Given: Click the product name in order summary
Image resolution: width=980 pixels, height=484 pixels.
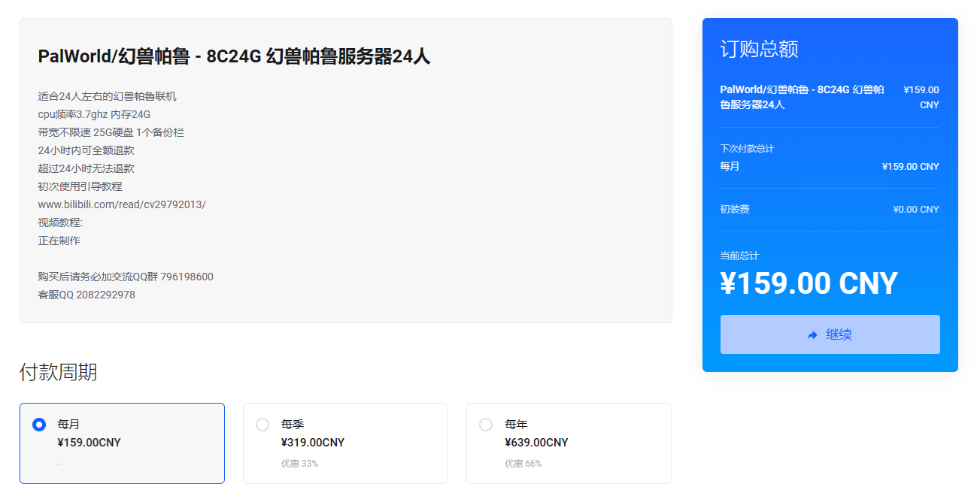Looking at the screenshot, I should click(x=802, y=97).
